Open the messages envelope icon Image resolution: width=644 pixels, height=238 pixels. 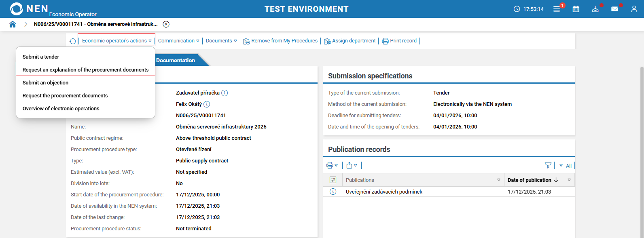coord(614,9)
